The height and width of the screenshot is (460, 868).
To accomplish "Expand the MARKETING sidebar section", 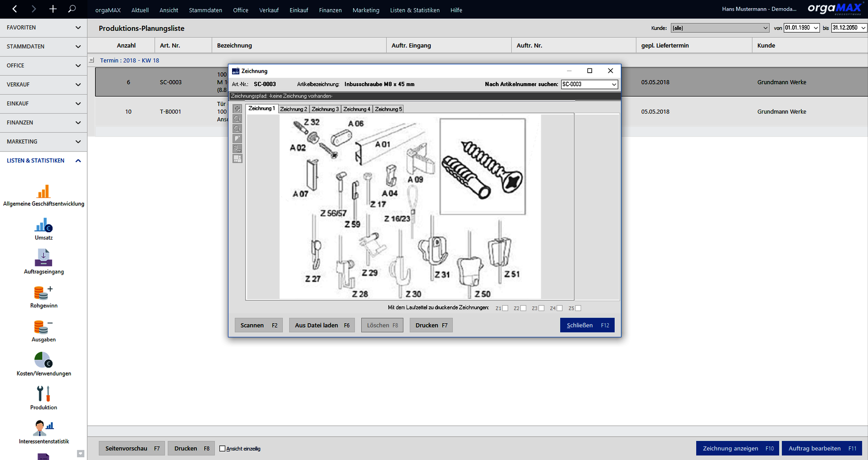I will pos(43,142).
